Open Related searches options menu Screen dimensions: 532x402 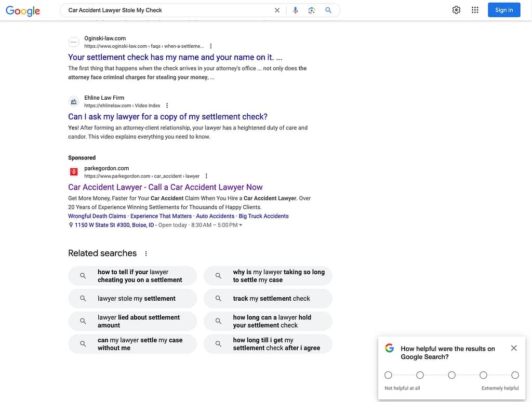[x=146, y=253]
